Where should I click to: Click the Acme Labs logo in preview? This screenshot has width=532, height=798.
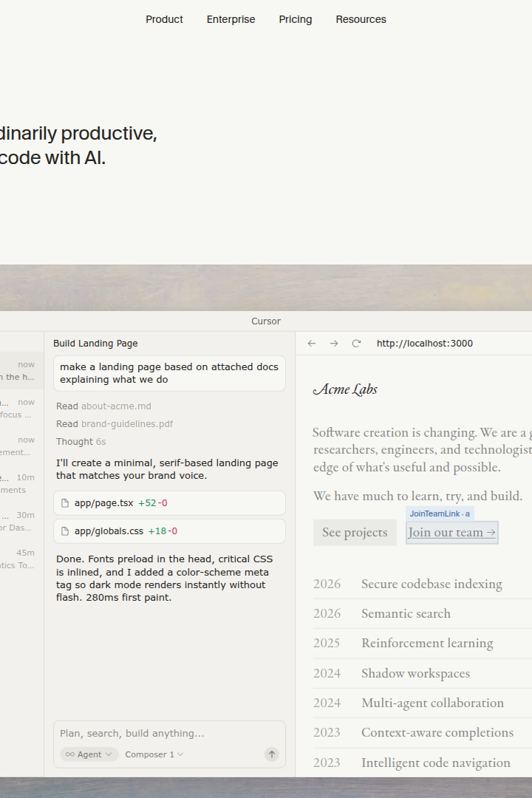tap(345, 389)
